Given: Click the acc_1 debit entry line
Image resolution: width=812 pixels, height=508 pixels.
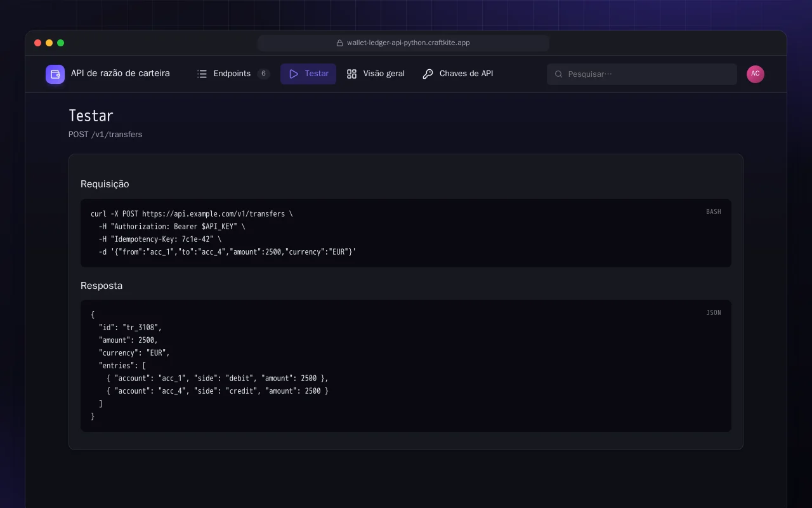Looking at the screenshot, I should [218, 378].
